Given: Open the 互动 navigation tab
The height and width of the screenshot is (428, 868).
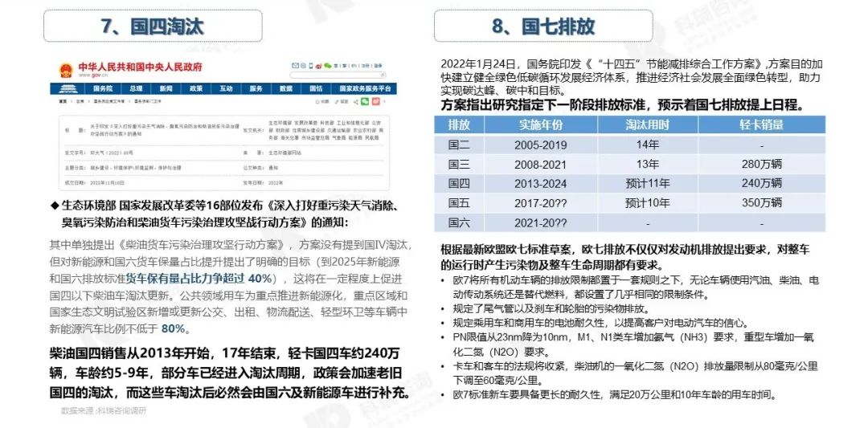Looking at the screenshot, I should (226, 89).
